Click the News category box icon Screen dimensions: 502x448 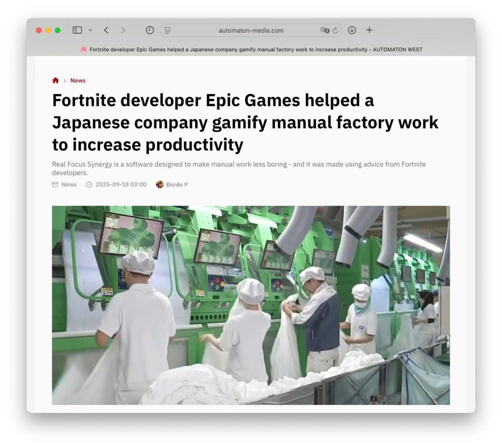55,184
